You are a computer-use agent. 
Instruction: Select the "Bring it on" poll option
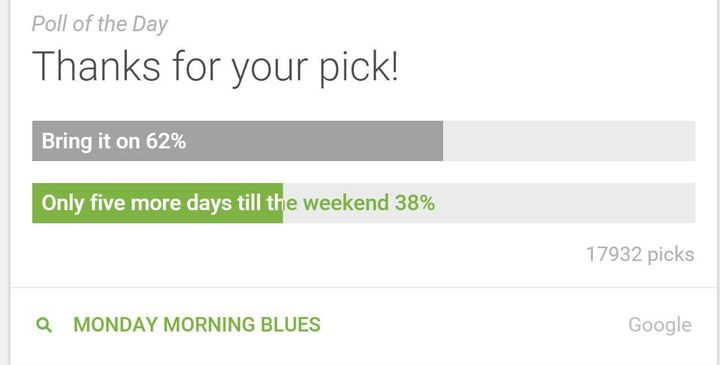364,141
